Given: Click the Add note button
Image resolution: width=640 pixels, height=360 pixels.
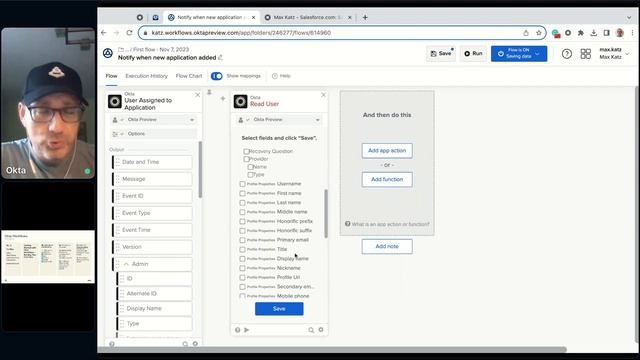Looking at the screenshot, I should 387,247.
